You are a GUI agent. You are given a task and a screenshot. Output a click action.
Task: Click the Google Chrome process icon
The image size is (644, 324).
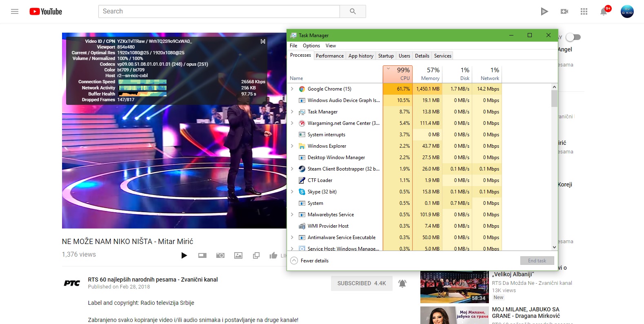302,89
